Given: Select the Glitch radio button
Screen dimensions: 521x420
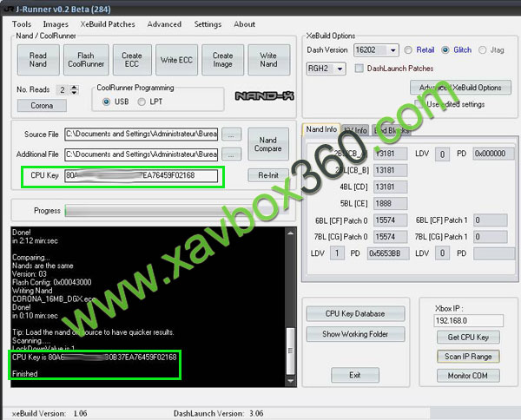Looking at the screenshot, I should coord(445,50).
